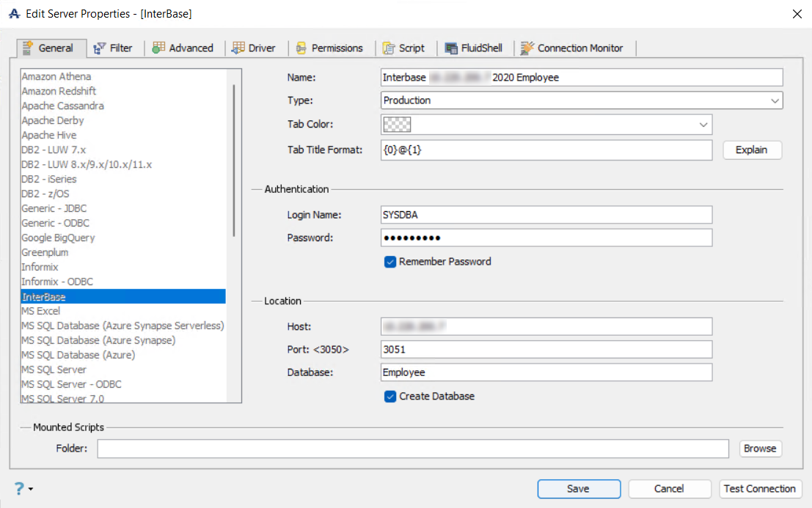Image resolution: width=812 pixels, height=508 pixels.
Task: Toggle the Create Database checkbox
Action: (x=390, y=397)
